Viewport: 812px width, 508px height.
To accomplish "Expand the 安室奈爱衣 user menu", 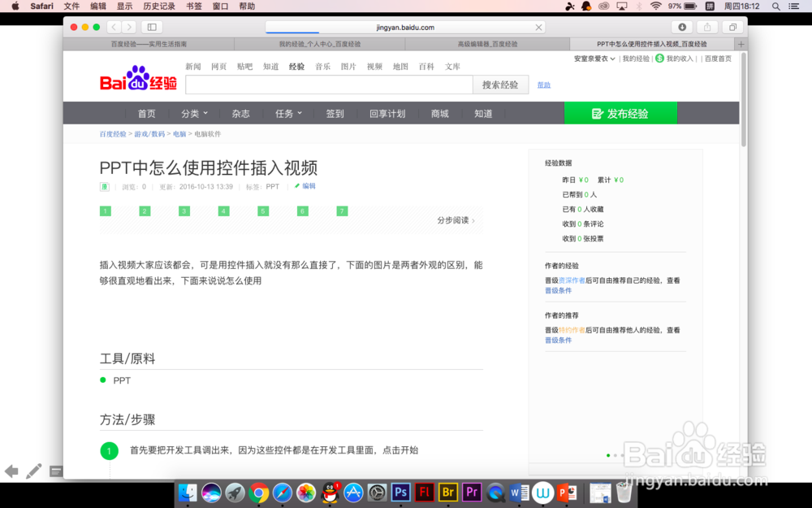I will 594,59.
